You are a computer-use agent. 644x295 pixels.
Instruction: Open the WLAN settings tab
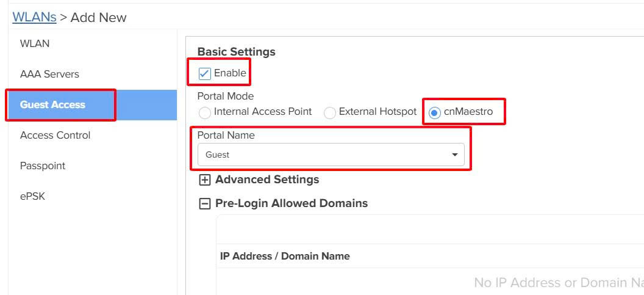coord(35,44)
